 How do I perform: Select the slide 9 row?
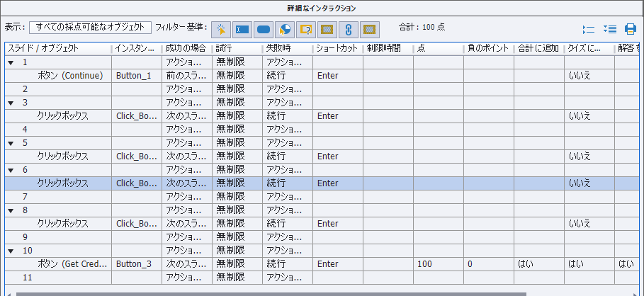pyautogui.click(x=322, y=237)
